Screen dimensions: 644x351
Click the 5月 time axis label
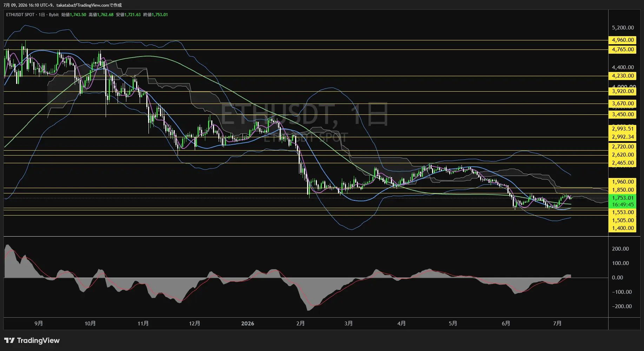[x=453, y=323]
